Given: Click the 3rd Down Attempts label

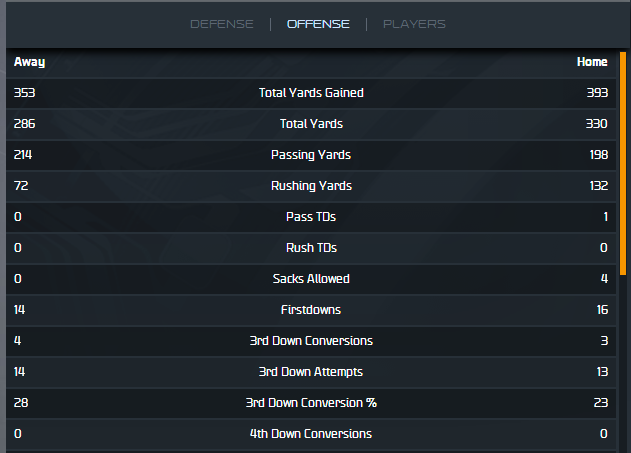Looking at the screenshot, I should [x=311, y=372].
